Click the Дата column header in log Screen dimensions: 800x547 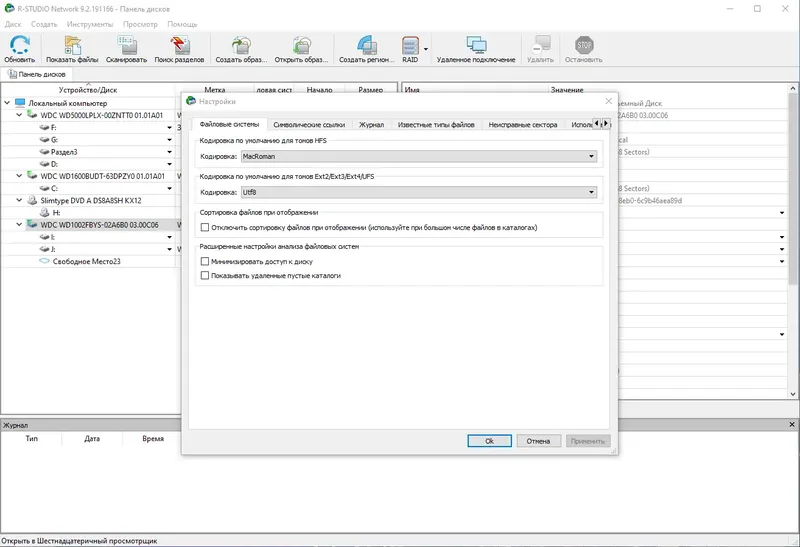92,438
